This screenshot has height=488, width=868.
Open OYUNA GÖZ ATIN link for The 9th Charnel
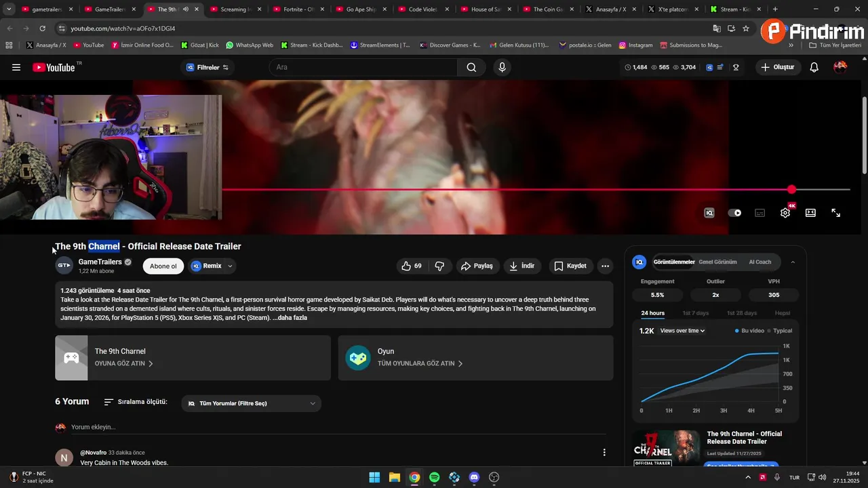[x=123, y=363]
